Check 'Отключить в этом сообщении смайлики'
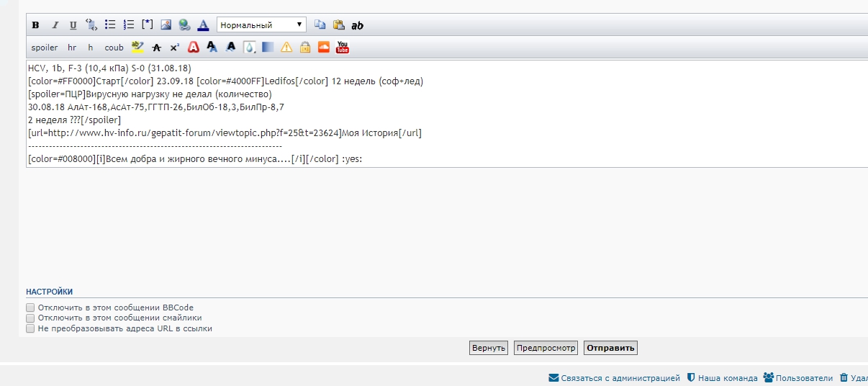 [30, 318]
